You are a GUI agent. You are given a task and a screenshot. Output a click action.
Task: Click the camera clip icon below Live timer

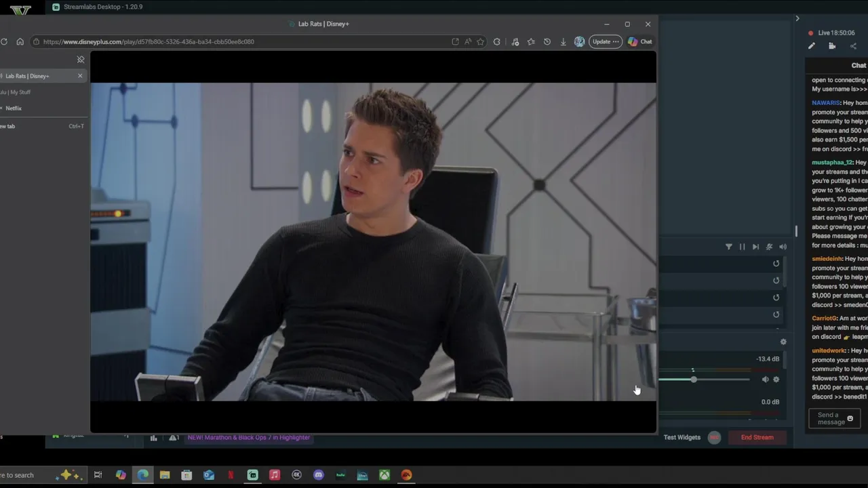coord(832,46)
